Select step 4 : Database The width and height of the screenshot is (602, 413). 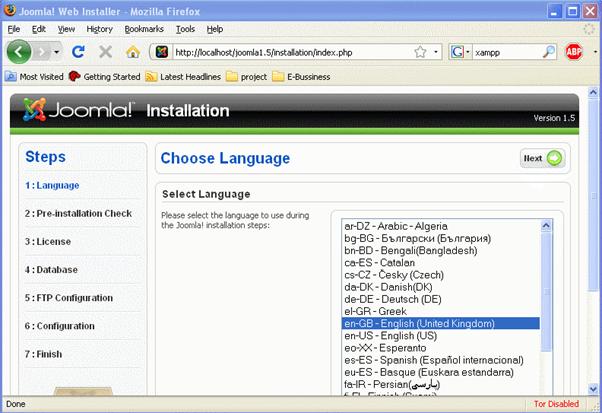coord(51,270)
